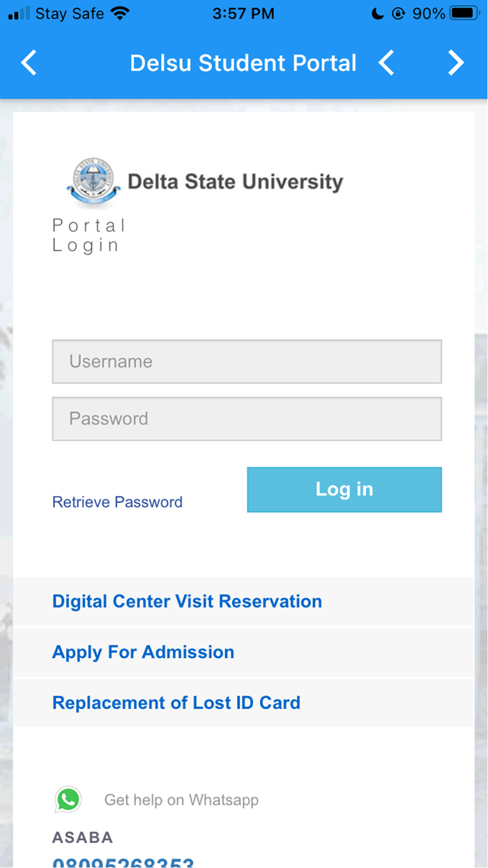Go back using the right-side back chevron
The height and width of the screenshot is (868, 488).
(386, 63)
